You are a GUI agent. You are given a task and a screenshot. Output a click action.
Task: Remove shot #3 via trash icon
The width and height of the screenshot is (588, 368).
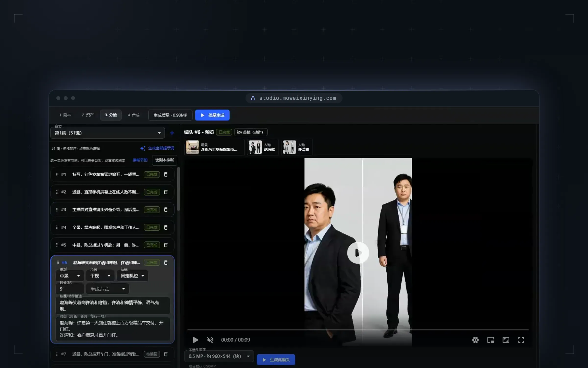click(166, 210)
